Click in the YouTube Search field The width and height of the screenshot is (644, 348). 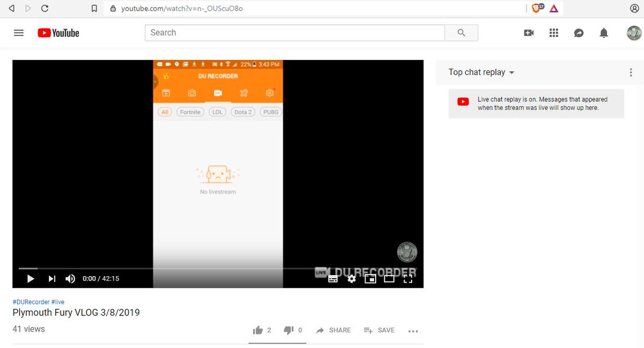coord(295,33)
